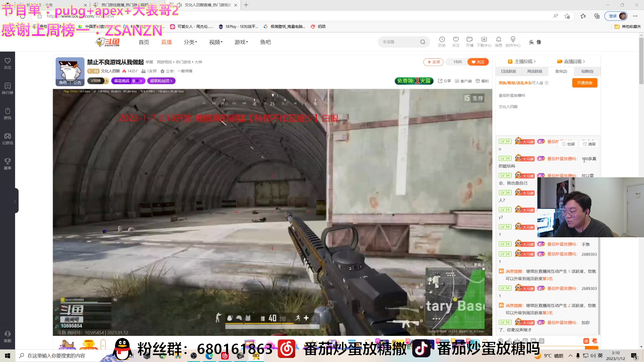
Task: Open 客服 support in the left sidebar
Action: [7, 337]
